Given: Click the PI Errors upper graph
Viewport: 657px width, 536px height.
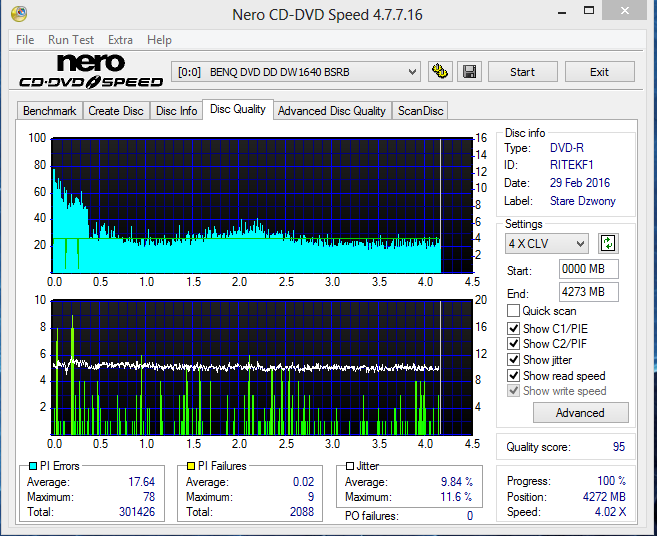Looking at the screenshot, I should click(262, 205).
